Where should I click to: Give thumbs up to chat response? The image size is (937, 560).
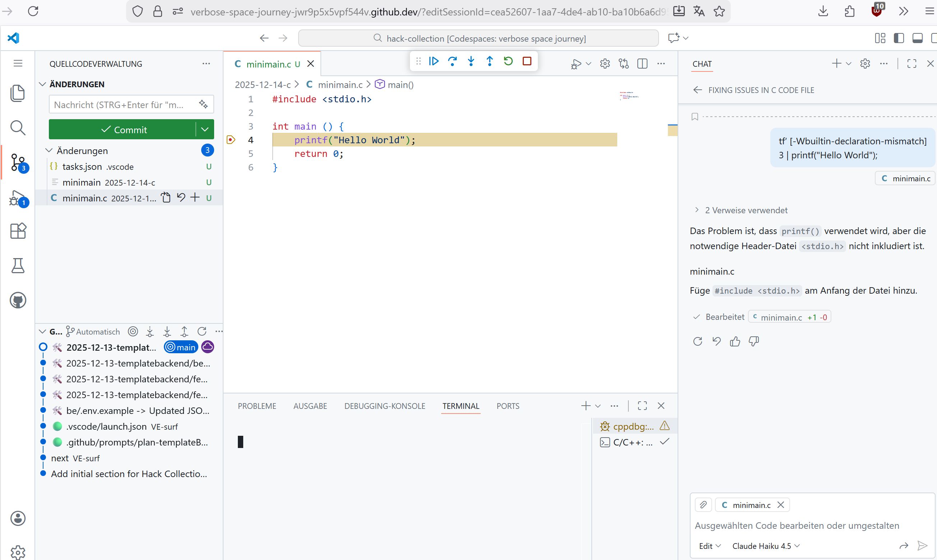point(735,341)
